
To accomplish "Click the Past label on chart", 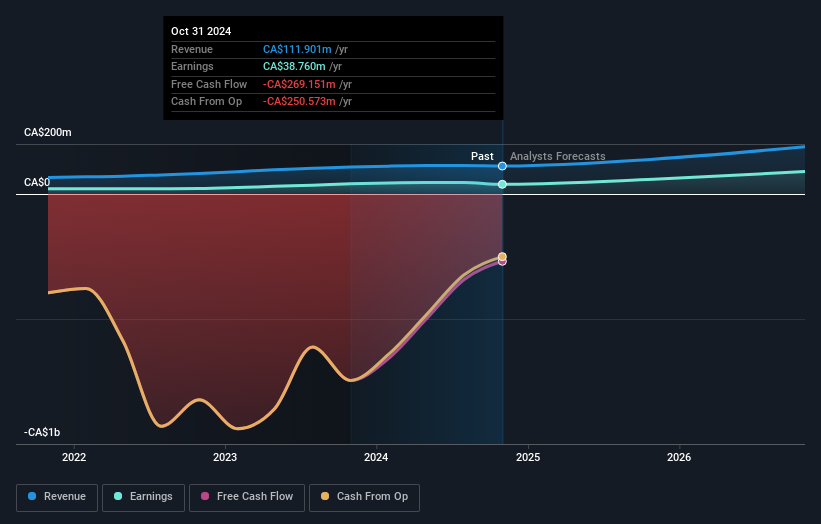I will [x=482, y=156].
